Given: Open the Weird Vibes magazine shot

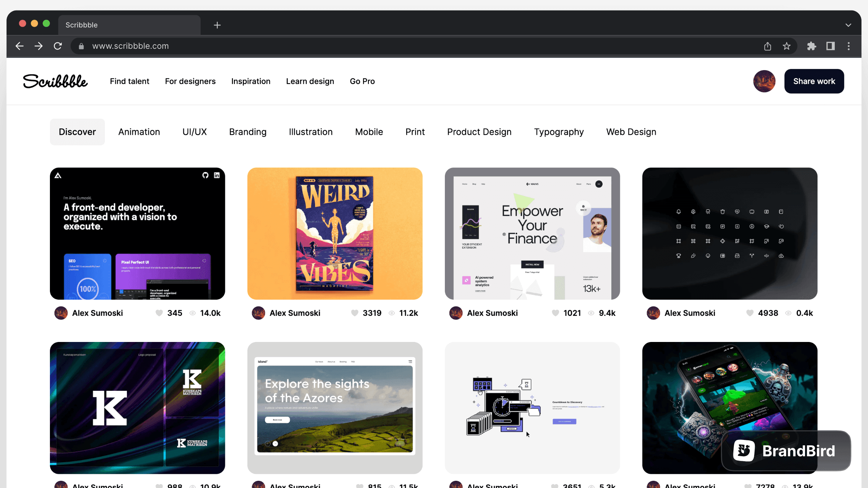Looking at the screenshot, I should pos(335,234).
